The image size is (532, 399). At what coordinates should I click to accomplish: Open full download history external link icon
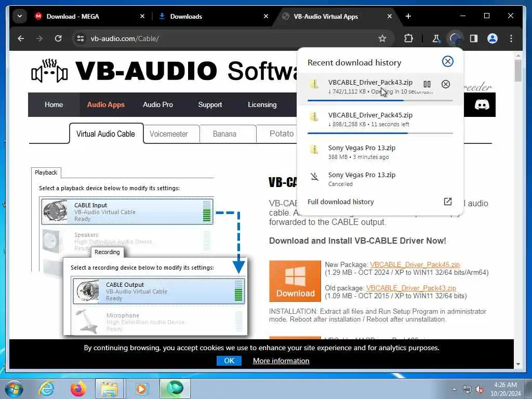click(x=447, y=202)
